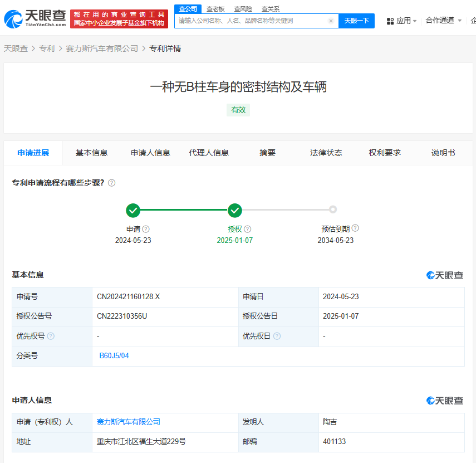Click the help icon next to 申请
476x463 pixels.
click(146, 229)
